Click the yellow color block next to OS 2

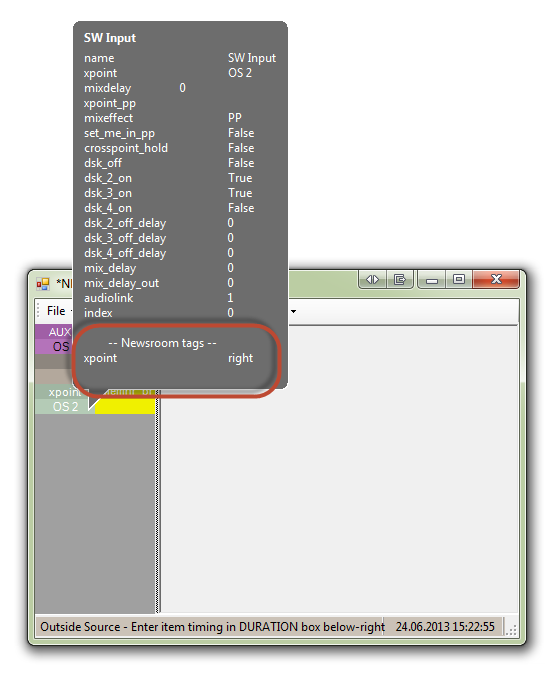tap(125, 406)
